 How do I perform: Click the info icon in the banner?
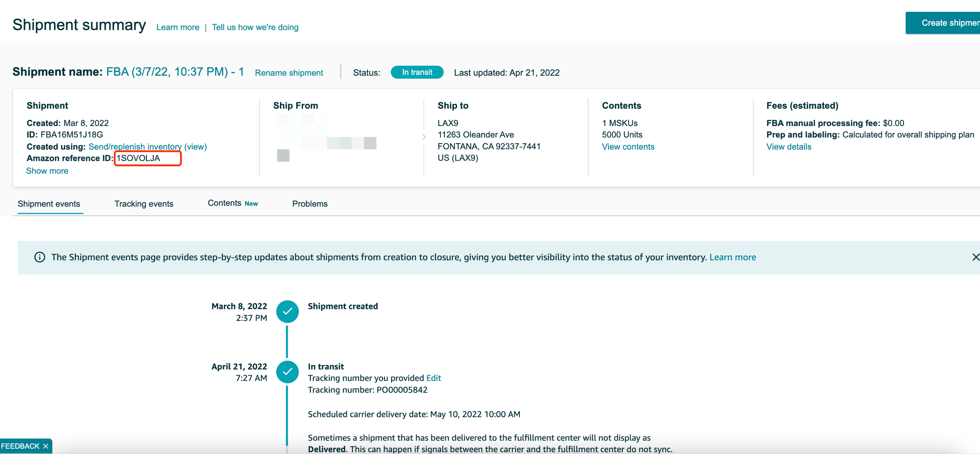39,257
